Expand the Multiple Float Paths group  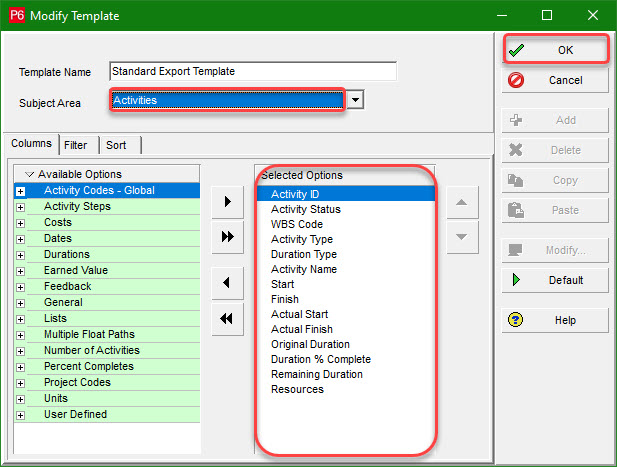pyautogui.click(x=20, y=335)
